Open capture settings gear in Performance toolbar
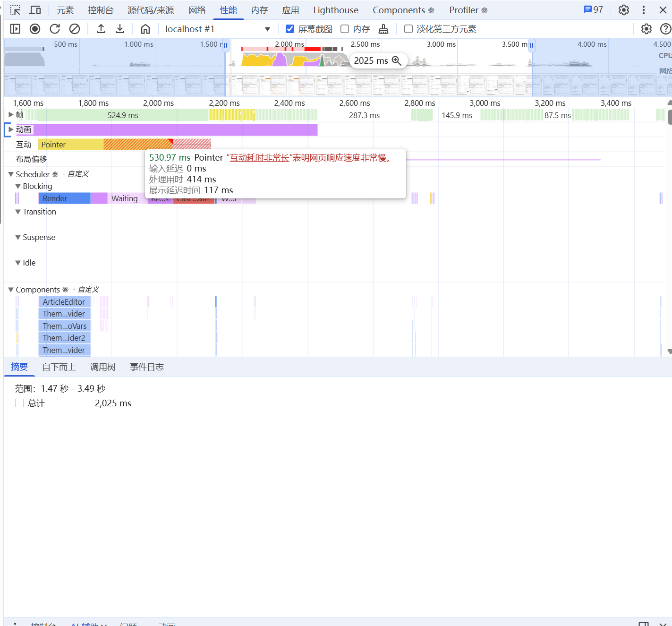 pos(646,29)
